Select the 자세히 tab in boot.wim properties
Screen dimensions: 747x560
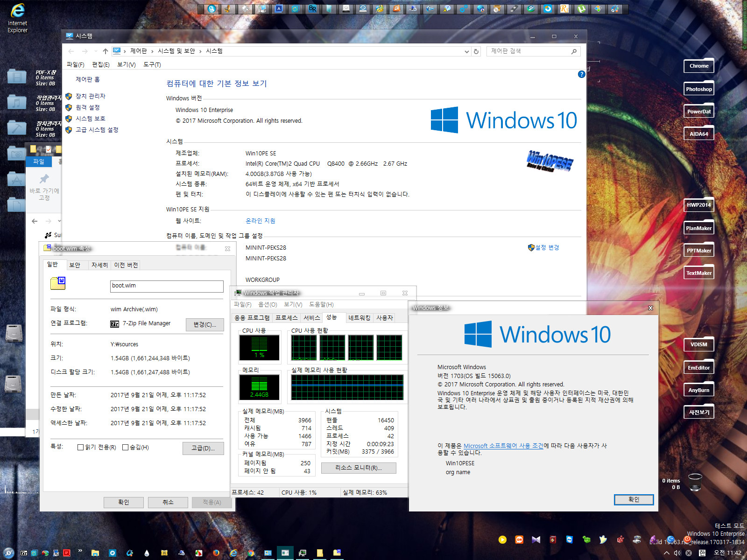pyautogui.click(x=99, y=265)
